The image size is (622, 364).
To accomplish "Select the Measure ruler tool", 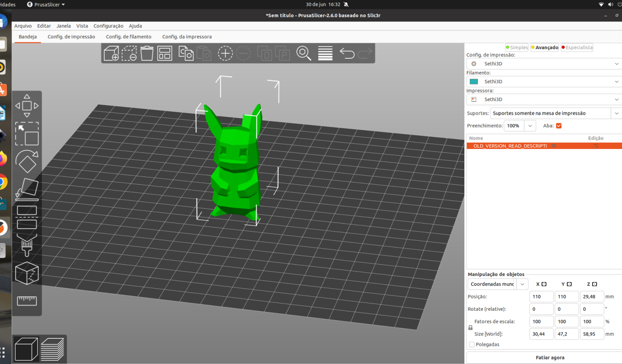I will point(27,300).
